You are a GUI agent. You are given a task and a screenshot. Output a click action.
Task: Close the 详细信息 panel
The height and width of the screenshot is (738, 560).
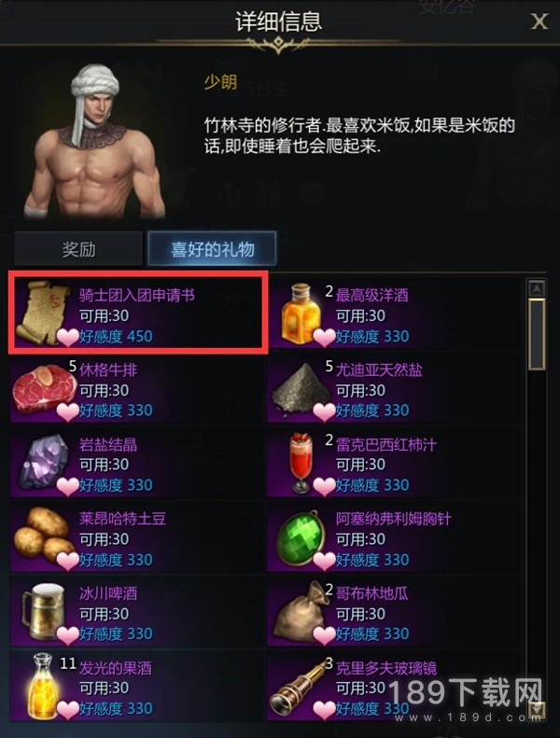[x=539, y=21]
